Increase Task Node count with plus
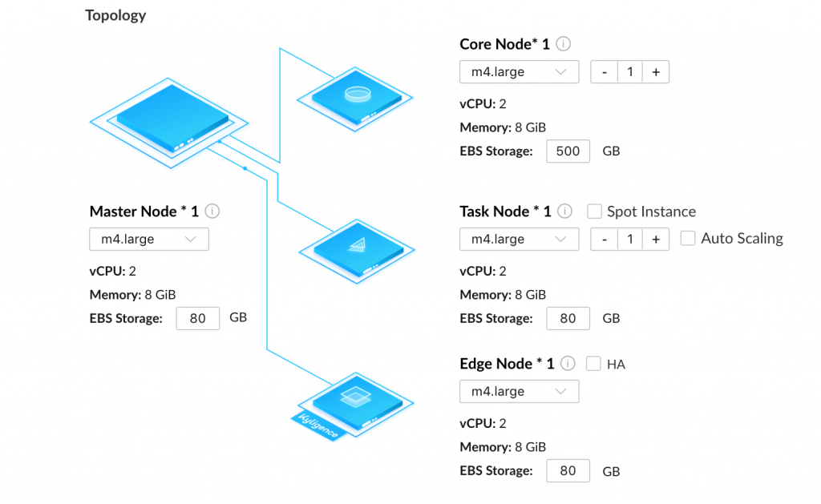Viewport: 821px width, 504px height. coord(656,239)
